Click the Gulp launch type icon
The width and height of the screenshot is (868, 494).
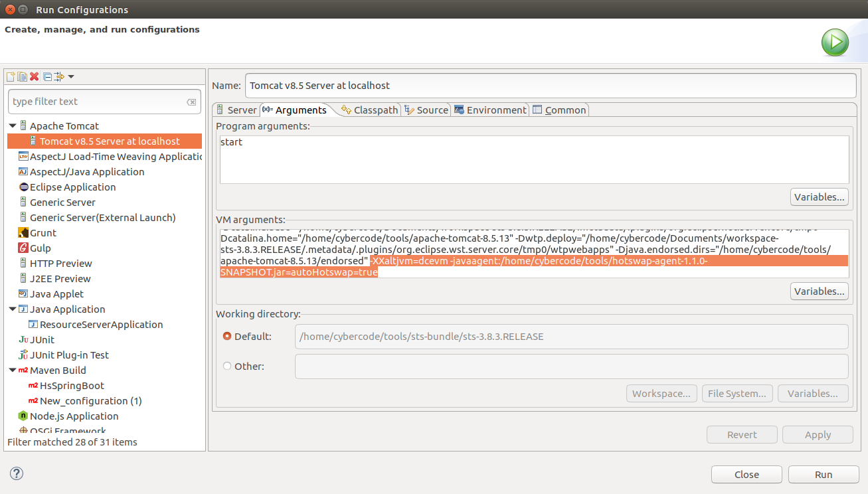click(24, 248)
